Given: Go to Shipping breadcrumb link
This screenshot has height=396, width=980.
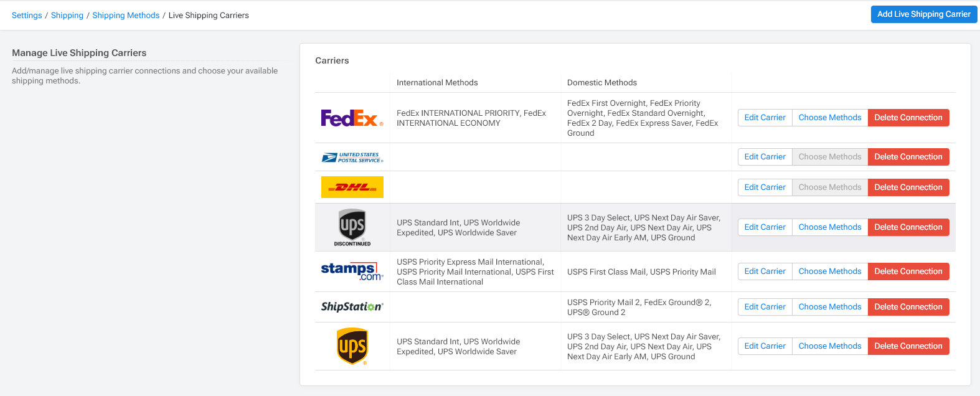Looking at the screenshot, I should pyautogui.click(x=67, y=16).
